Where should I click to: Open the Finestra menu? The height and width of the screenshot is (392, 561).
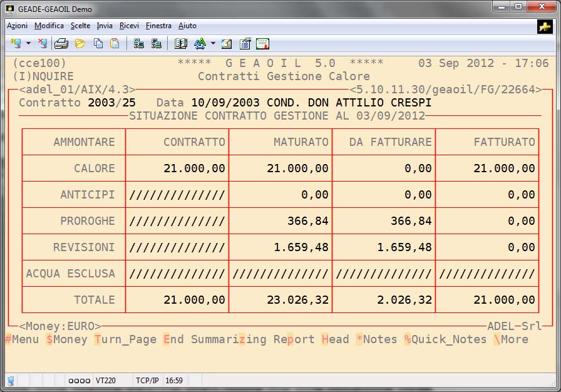click(x=158, y=26)
